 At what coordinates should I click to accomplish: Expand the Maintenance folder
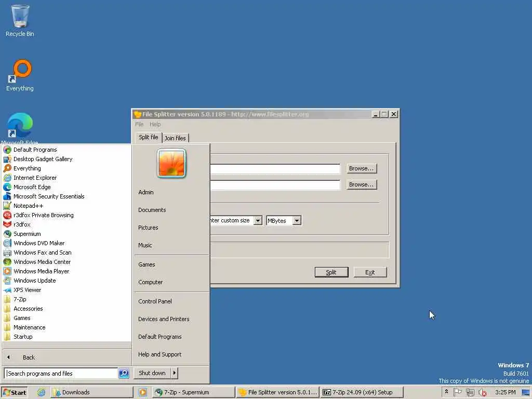(29, 327)
